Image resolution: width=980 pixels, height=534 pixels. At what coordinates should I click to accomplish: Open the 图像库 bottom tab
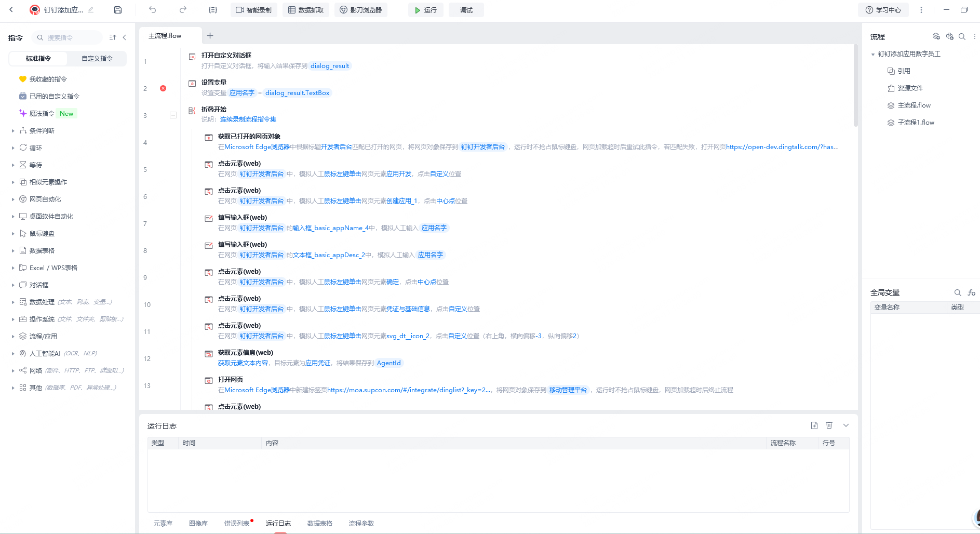tap(198, 523)
